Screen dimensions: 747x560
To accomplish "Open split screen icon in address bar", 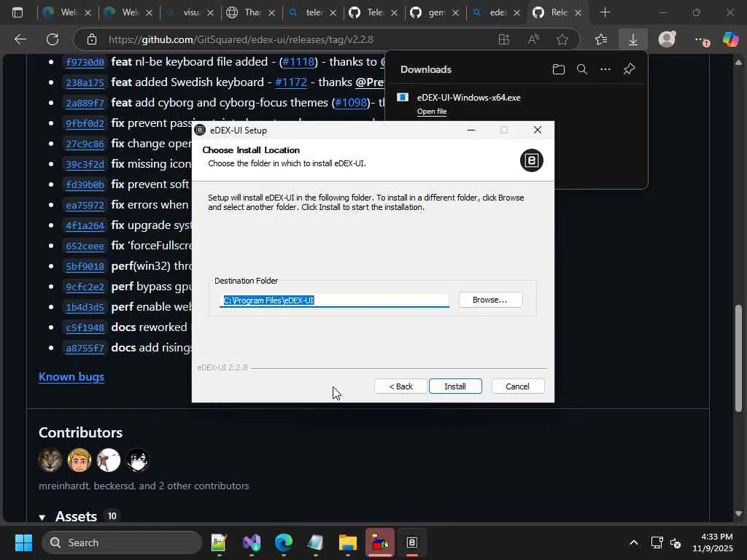I will [x=504, y=39].
